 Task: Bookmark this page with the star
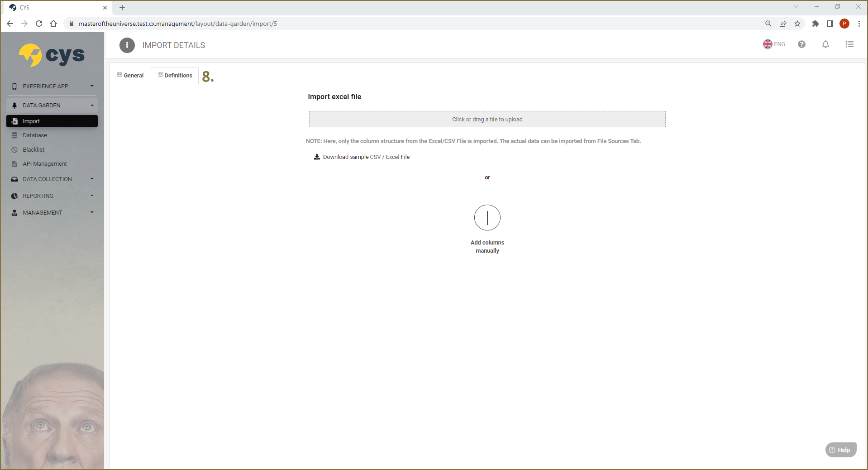tap(797, 24)
